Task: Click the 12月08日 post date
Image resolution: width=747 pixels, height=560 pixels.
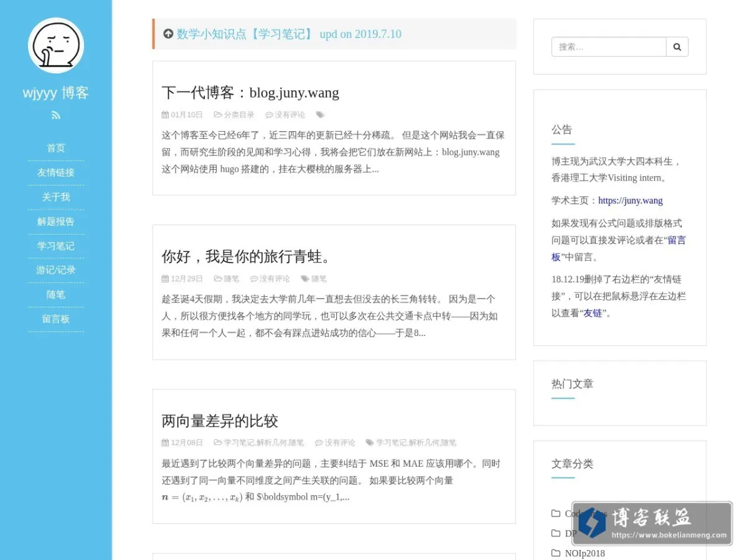Action: point(187,443)
